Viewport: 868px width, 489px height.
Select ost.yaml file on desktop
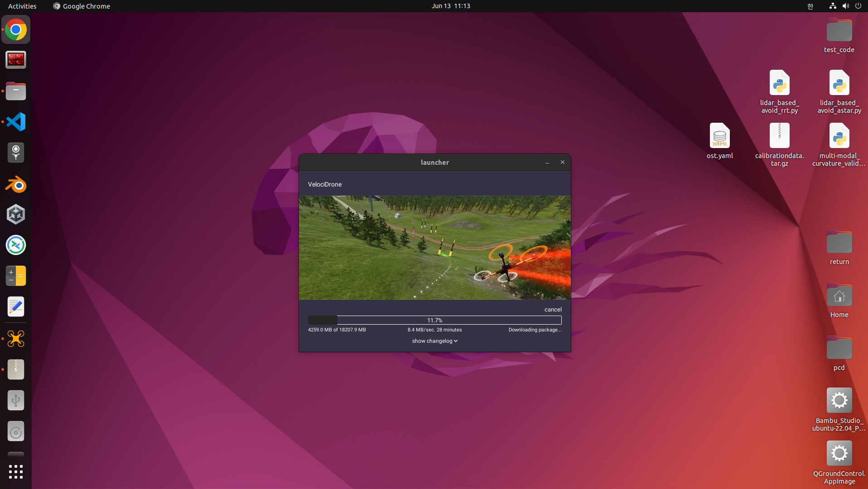pos(719,141)
